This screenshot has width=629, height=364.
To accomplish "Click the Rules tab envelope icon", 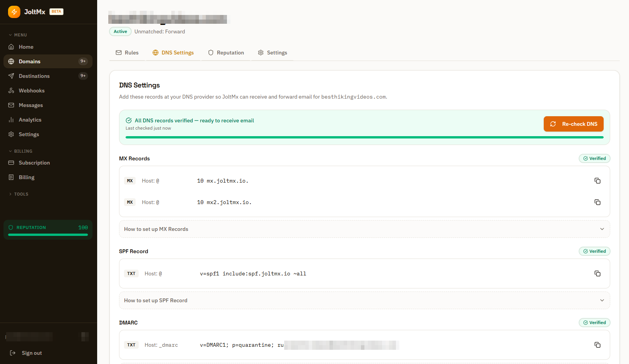I will click(119, 53).
